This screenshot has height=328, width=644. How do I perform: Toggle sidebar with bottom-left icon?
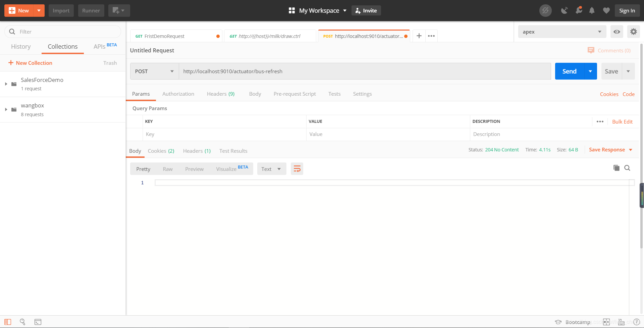click(x=8, y=322)
